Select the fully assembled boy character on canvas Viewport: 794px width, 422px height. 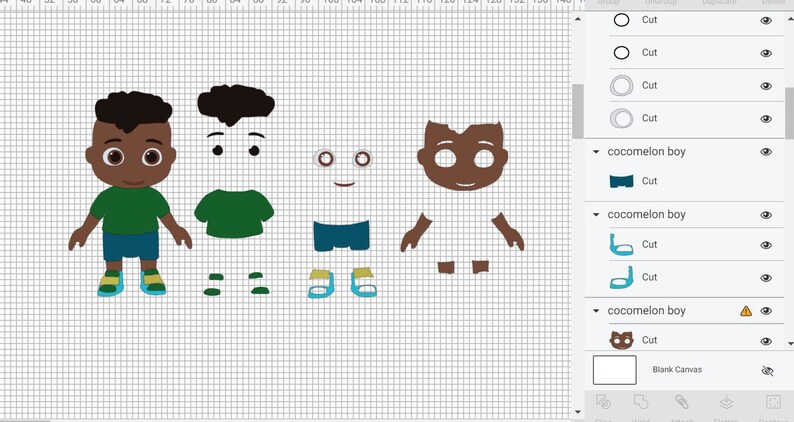(130, 194)
